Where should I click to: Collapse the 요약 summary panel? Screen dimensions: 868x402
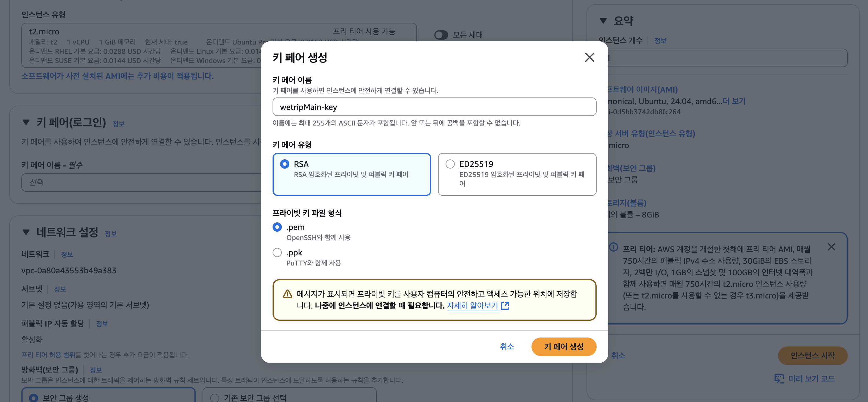603,21
